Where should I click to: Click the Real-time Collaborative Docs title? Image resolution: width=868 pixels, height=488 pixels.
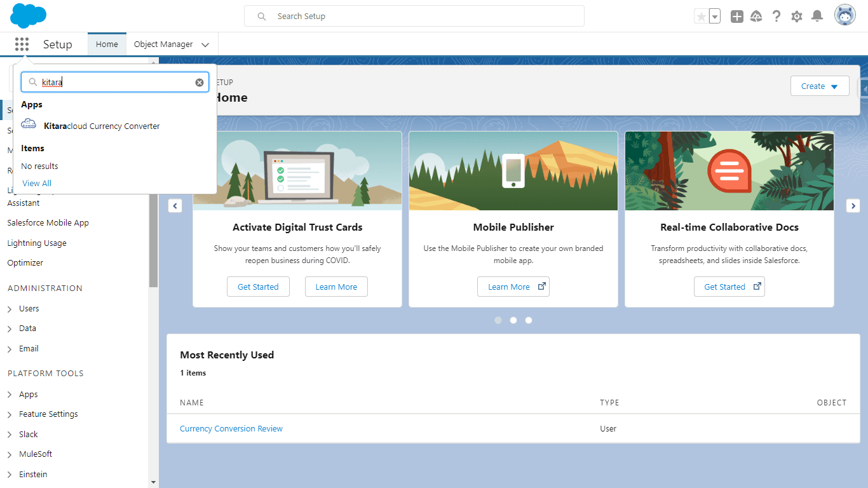click(729, 227)
